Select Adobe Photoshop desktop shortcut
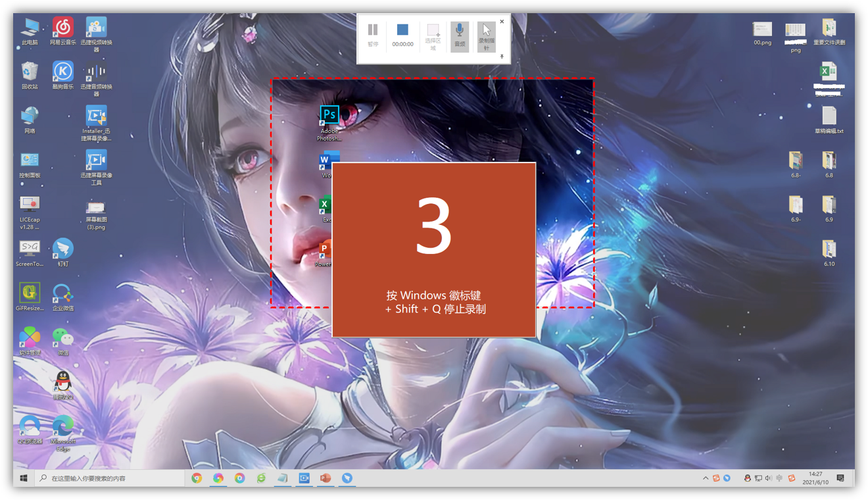This screenshot has height=500, width=868. click(x=329, y=124)
